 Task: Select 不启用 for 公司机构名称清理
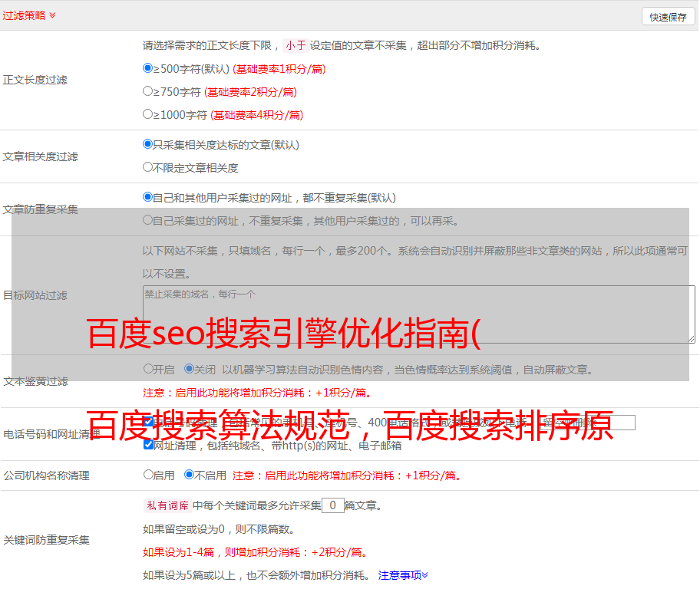point(189,475)
